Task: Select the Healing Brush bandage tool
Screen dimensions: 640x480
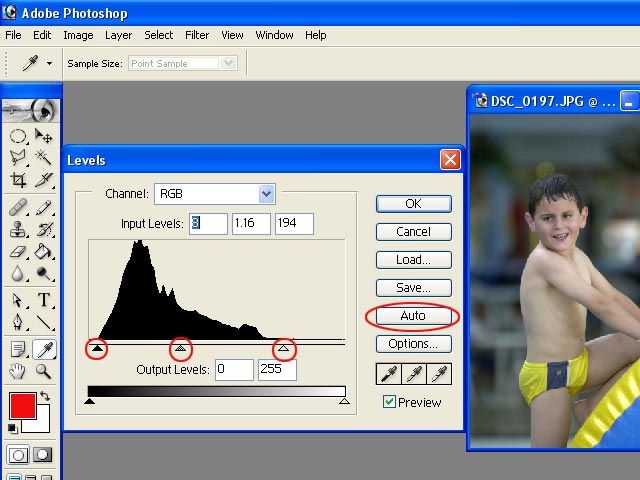Action: 18,207
